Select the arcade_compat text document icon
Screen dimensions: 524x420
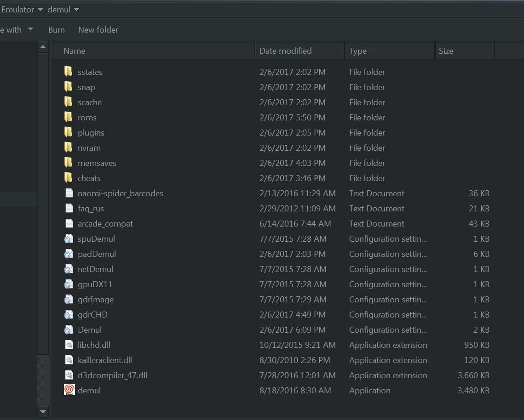pyautogui.click(x=69, y=223)
